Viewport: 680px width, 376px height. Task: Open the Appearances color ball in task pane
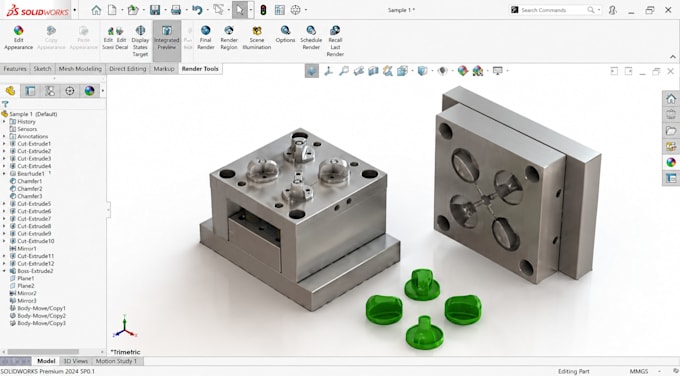(x=671, y=162)
